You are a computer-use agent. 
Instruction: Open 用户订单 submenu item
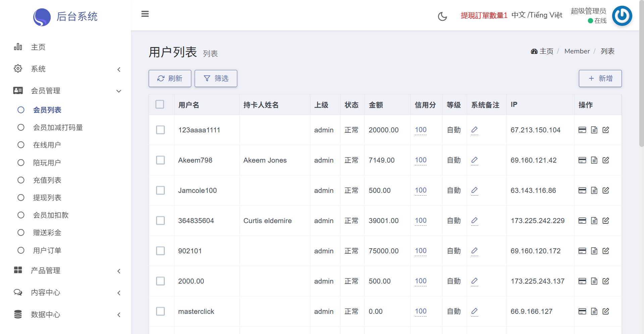click(x=47, y=251)
